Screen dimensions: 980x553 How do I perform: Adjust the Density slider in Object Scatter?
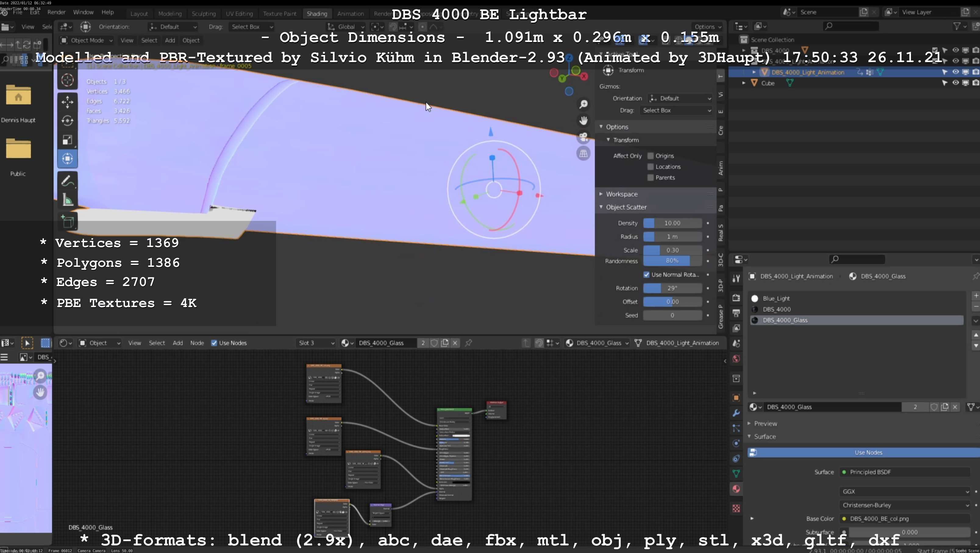tap(672, 223)
